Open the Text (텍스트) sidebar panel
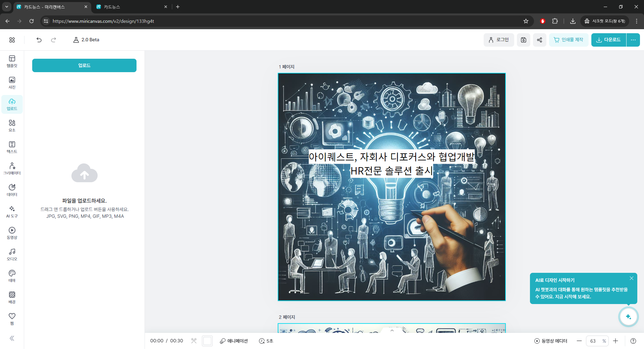 pyautogui.click(x=12, y=147)
